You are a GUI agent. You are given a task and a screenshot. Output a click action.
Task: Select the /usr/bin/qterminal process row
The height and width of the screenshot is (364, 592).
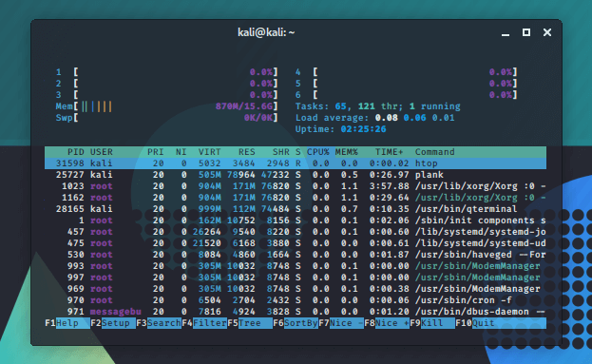[296, 209]
